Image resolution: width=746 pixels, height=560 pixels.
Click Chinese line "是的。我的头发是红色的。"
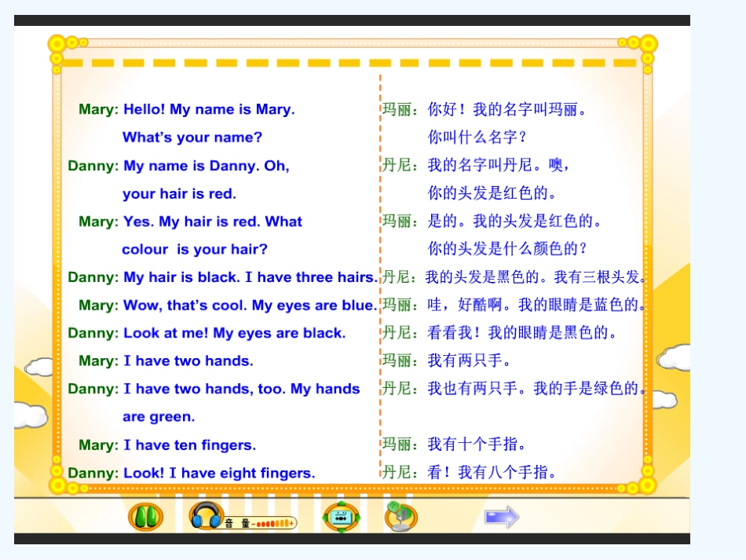click(x=516, y=221)
